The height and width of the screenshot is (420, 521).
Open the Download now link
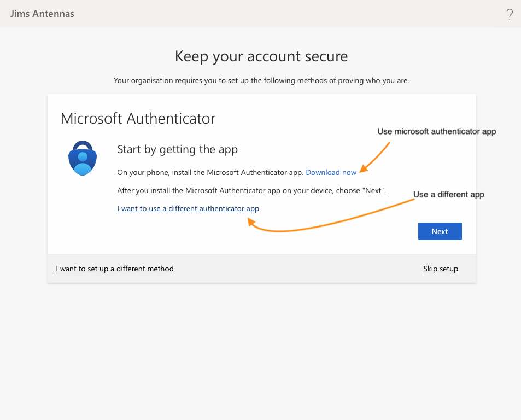click(331, 172)
